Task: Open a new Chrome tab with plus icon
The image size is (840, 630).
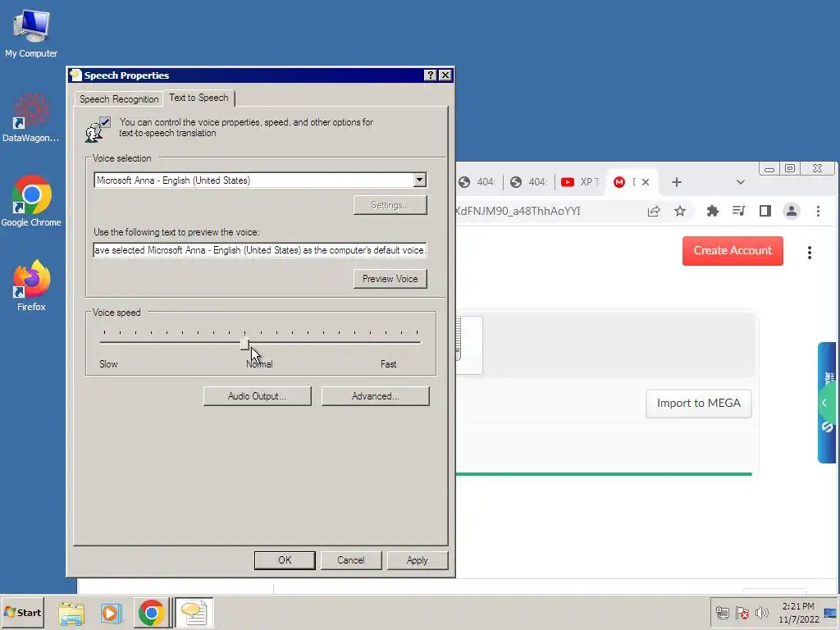Action: (x=677, y=182)
